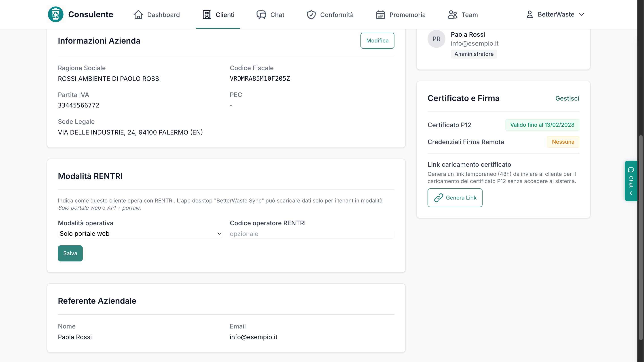
Task: Click the Informazioni Azienda heading
Action: pos(99,41)
